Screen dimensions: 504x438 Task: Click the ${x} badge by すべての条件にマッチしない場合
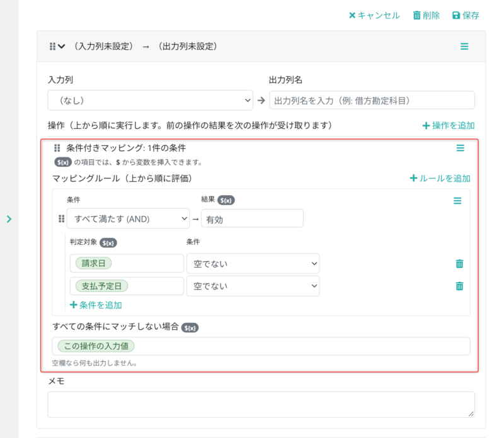click(190, 328)
